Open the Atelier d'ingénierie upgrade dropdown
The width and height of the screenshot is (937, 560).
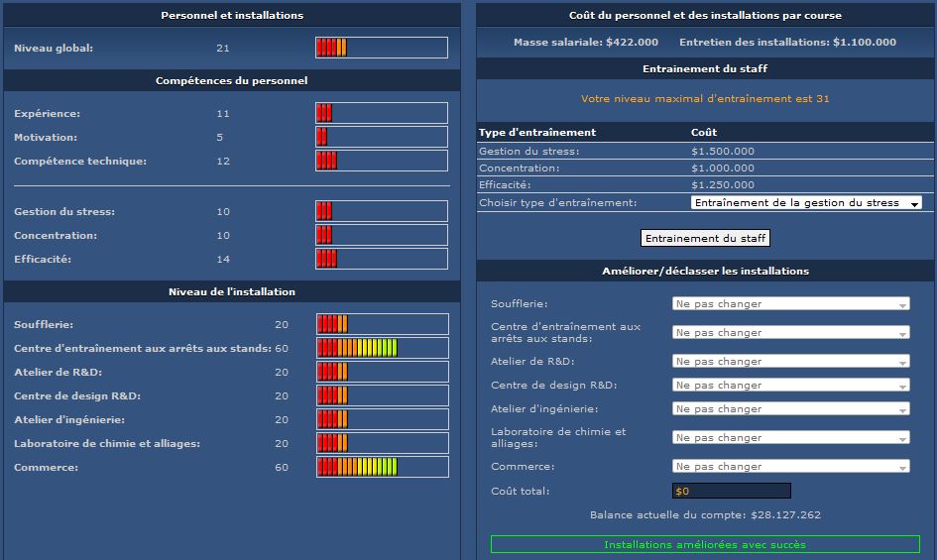(x=790, y=408)
